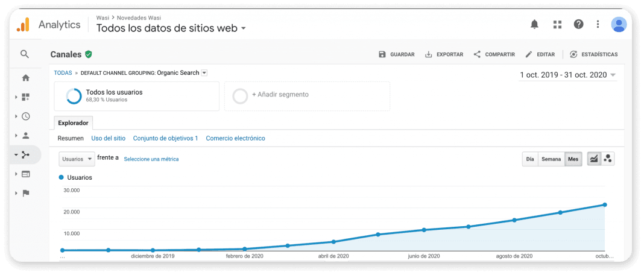
Task: Switch to Uso del sitio tab
Action: point(109,138)
